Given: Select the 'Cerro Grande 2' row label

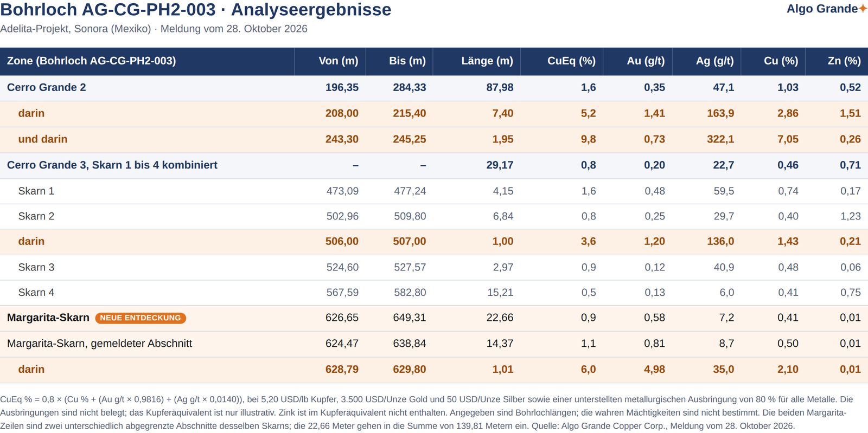Looking at the screenshot, I should click(47, 87).
